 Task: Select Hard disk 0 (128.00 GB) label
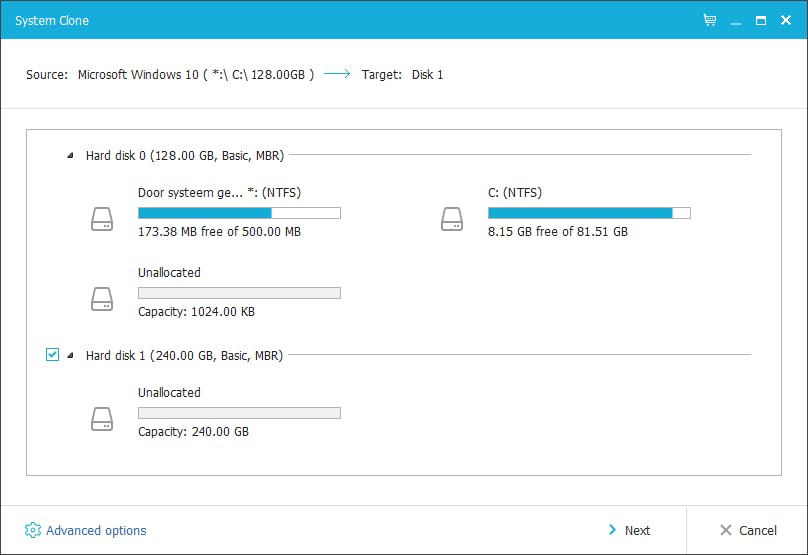pyautogui.click(x=184, y=155)
